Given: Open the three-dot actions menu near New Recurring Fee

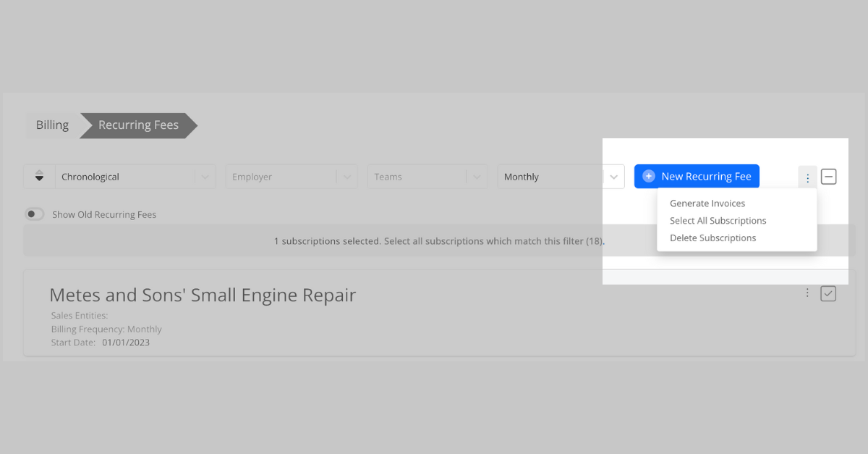Looking at the screenshot, I should 807,176.
